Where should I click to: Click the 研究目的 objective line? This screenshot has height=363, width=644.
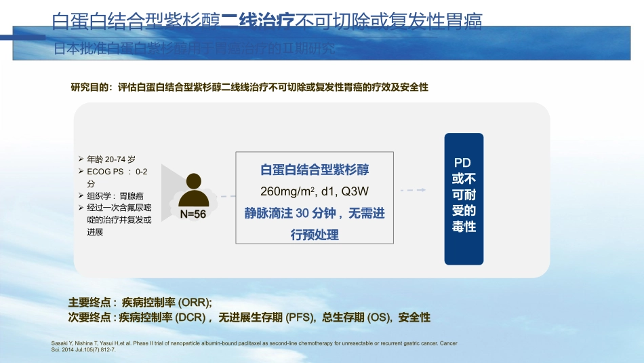tap(249, 87)
